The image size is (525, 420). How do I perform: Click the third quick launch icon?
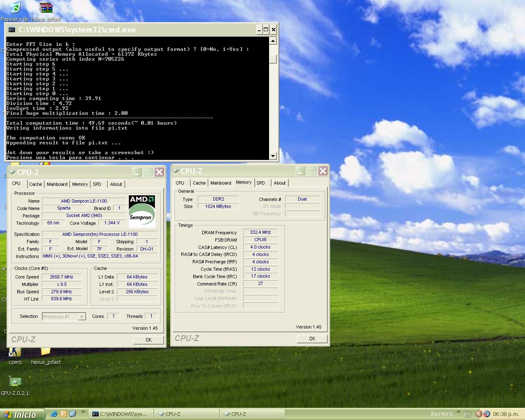click(x=73, y=414)
